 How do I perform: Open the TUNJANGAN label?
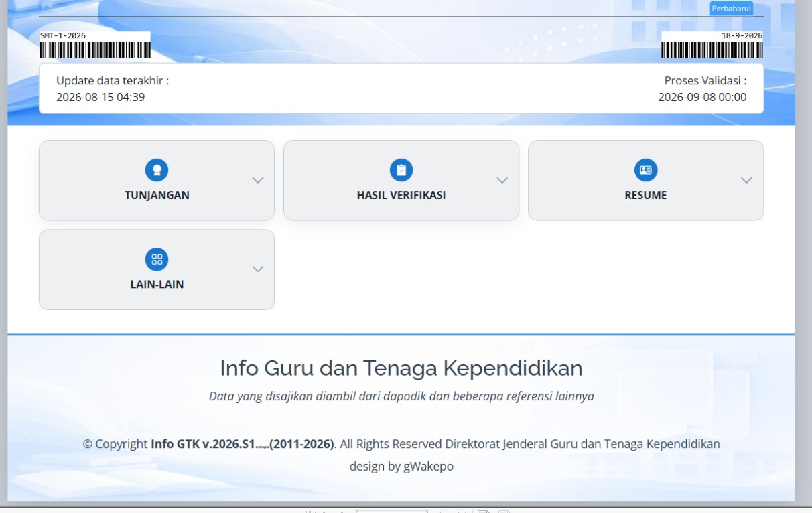(157, 196)
